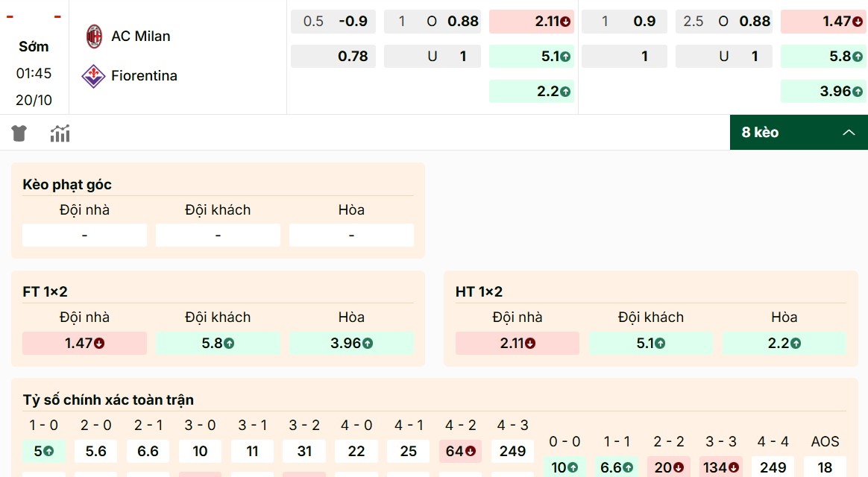Click the up arrow beside 3.96 odds
868x477 pixels.
pos(859,91)
